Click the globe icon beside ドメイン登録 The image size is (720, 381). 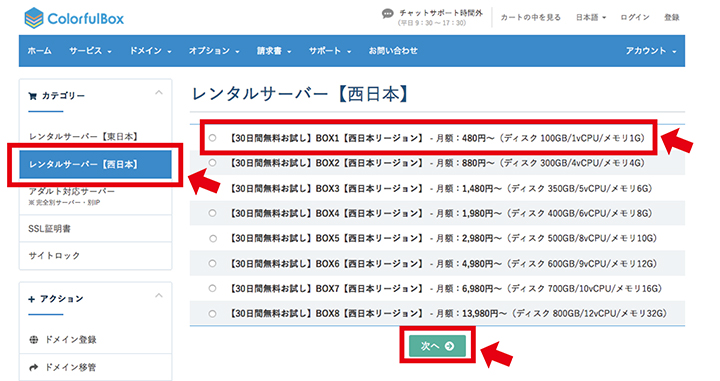34,340
